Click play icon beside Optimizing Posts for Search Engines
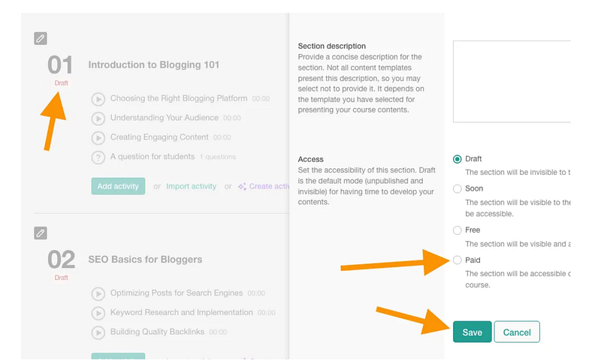 (98, 293)
